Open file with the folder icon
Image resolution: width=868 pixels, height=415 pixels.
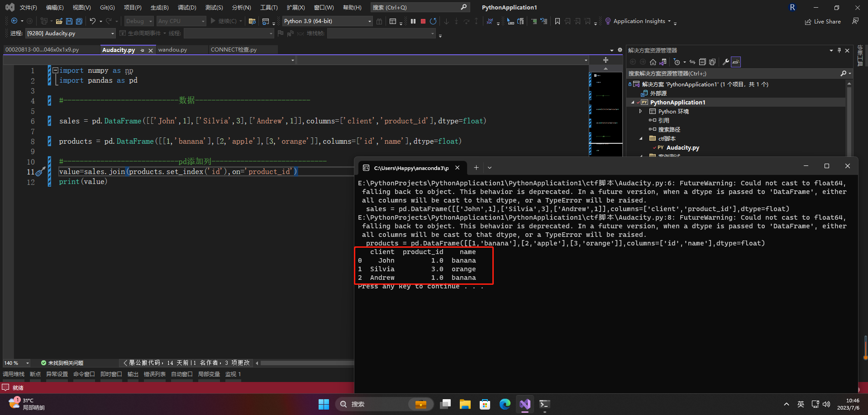point(59,21)
